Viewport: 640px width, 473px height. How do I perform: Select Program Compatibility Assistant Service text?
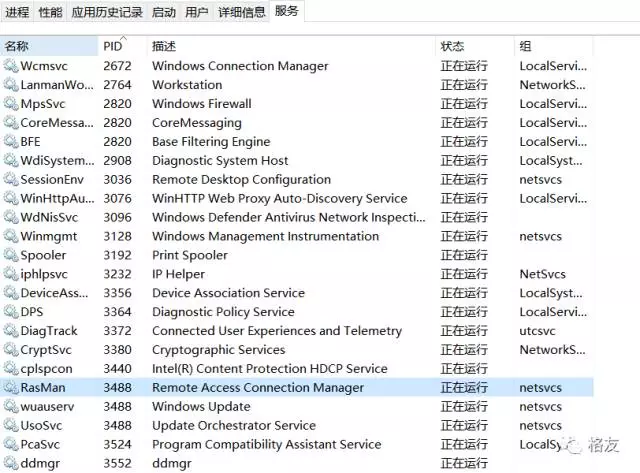point(267,444)
